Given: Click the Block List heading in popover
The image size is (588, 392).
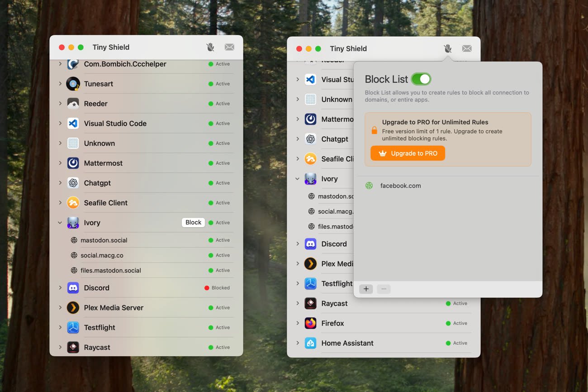Looking at the screenshot, I should click(386, 79).
